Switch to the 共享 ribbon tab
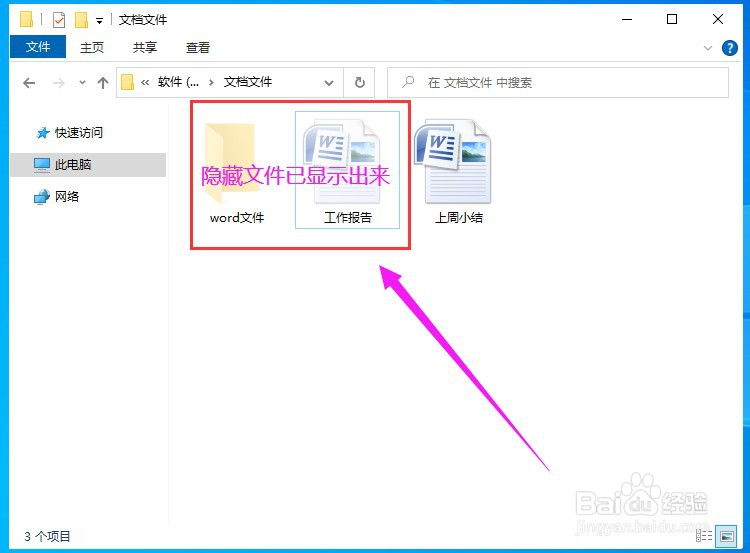The image size is (750, 553). (144, 47)
